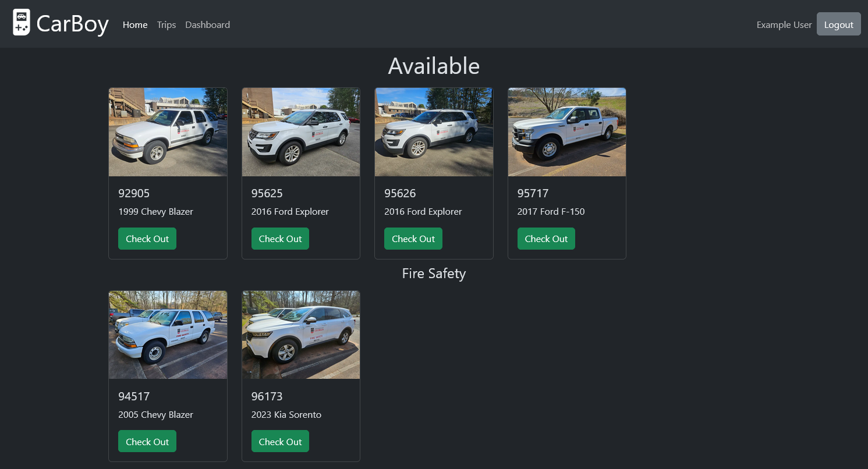
Task: Open the Dashboard nav link
Action: 207,24
